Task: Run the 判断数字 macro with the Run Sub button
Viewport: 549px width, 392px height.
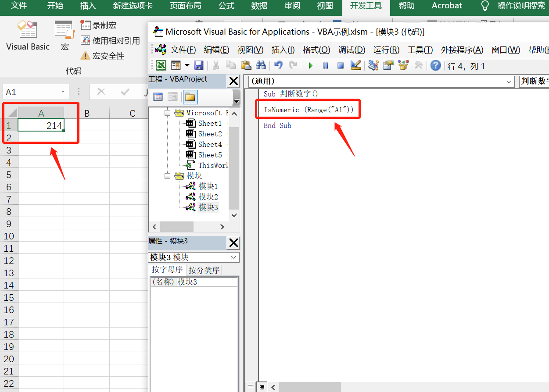Action: click(311, 65)
